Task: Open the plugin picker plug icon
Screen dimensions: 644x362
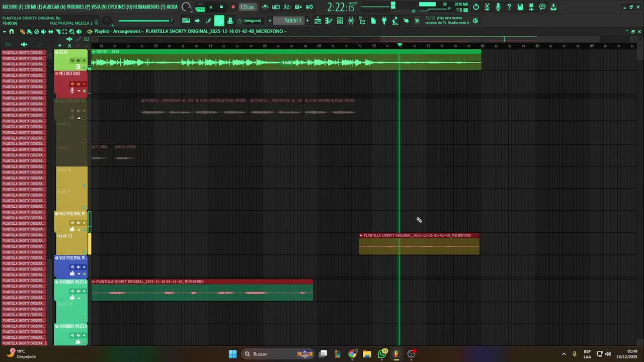Action: pyautogui.click(x=384, y=21)
